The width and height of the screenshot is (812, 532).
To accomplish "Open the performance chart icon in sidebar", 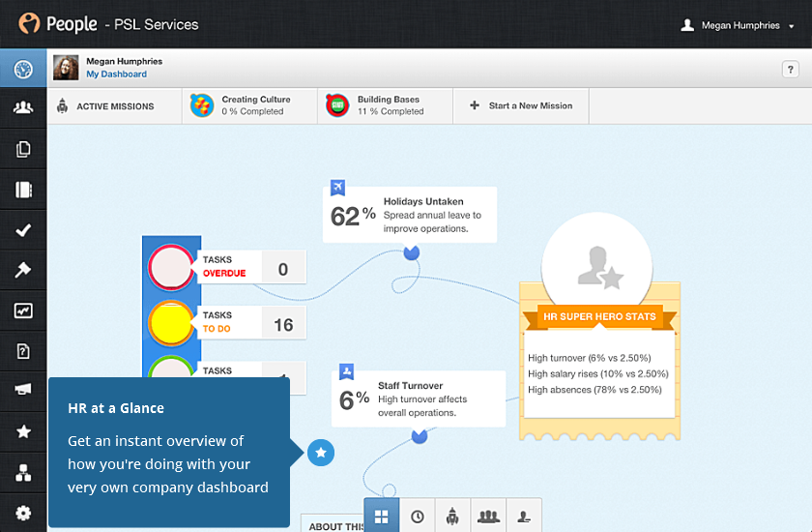I will pyautogui.click(x=23, y=310).
